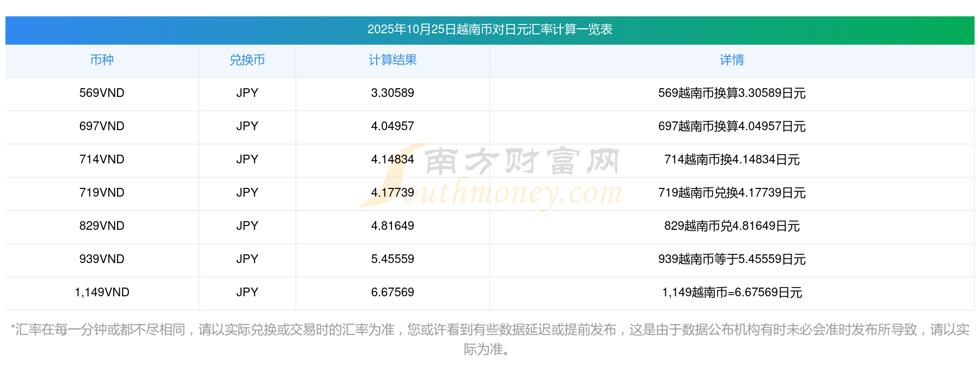This screenshot has height=366, width=980.
Task: Select the 697VND currency cell
Action: (x=102, y=126)
